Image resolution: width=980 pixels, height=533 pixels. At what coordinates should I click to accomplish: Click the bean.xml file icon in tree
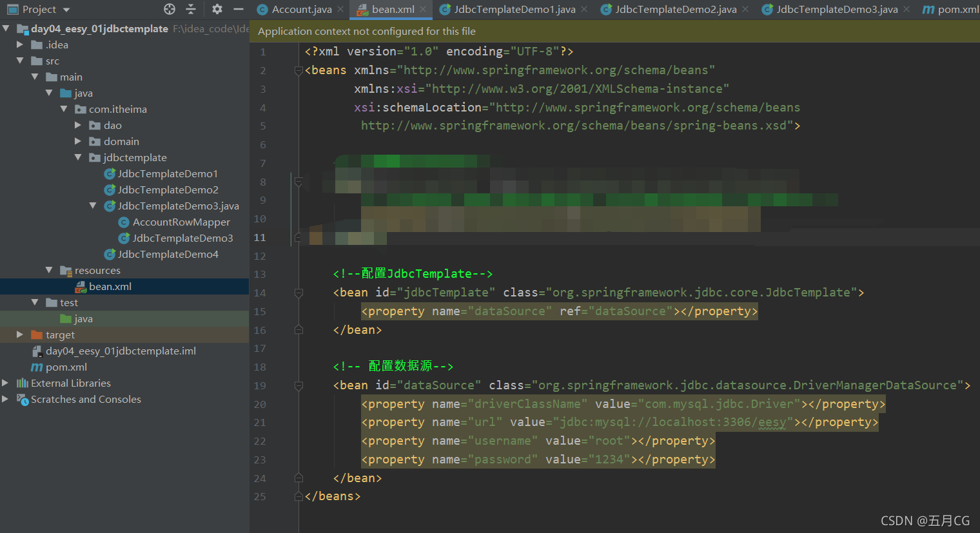coord(81,286)
